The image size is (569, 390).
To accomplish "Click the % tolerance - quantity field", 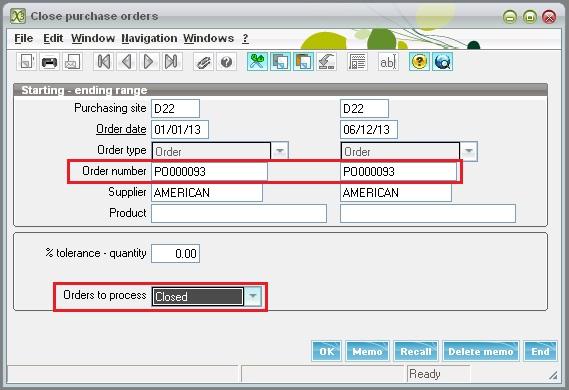I will (x=175, y=253).
